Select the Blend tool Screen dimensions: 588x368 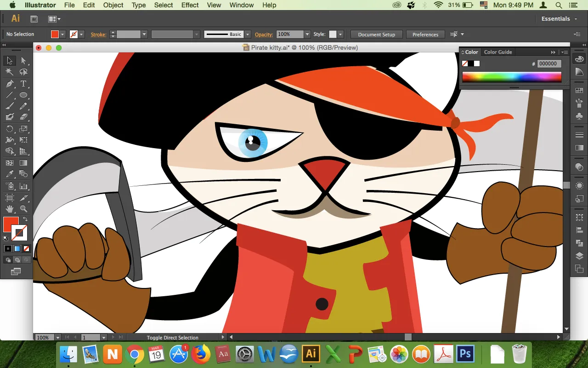pyautogui.click(x=24, y=174)
